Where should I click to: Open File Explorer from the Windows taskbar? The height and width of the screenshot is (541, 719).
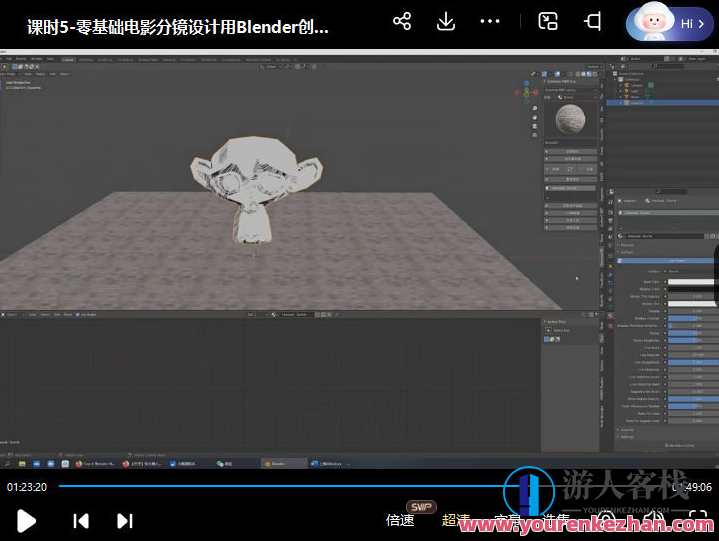coord(22,464)
